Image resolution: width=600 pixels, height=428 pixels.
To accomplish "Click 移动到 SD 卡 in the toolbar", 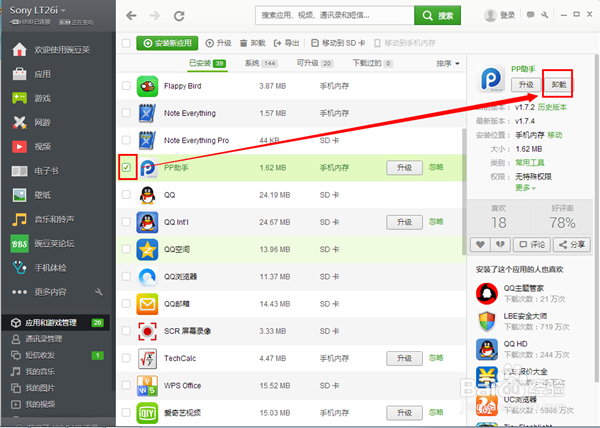I will click(x=338, y=43).
